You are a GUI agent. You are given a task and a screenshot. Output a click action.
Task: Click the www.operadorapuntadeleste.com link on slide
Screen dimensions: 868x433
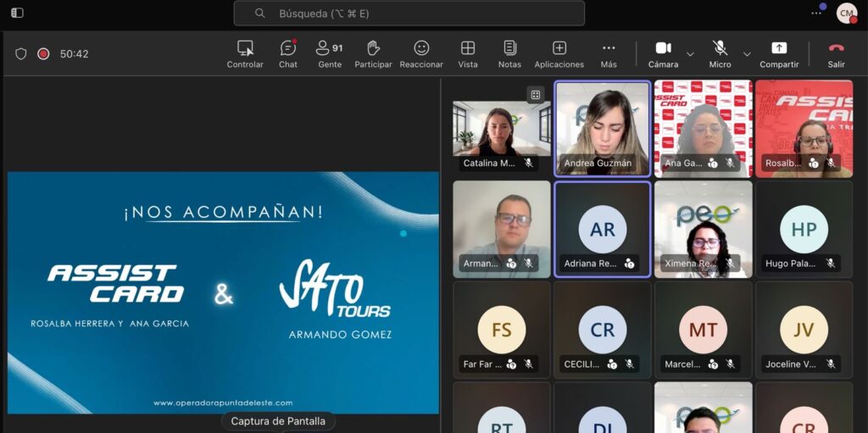coord(223,403)
